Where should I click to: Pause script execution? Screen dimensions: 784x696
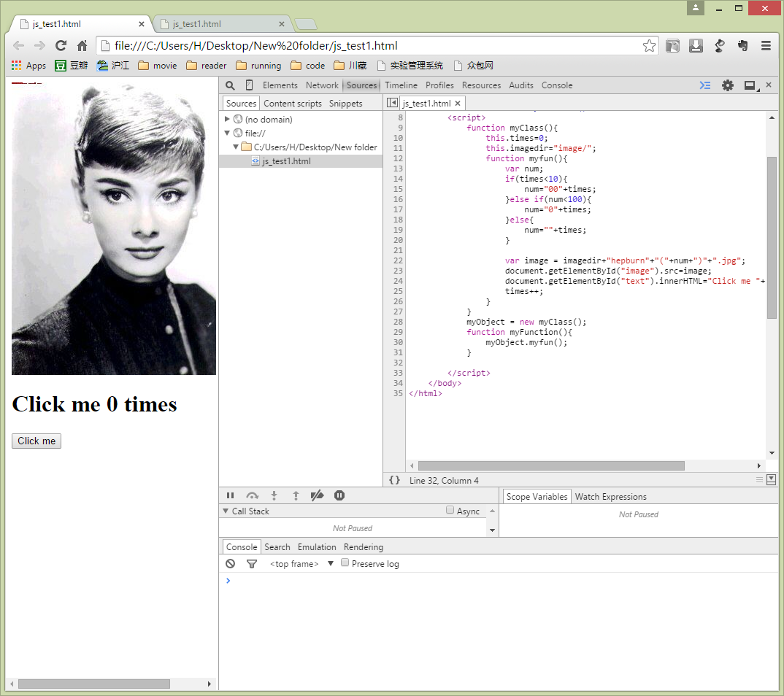tap(230, 495)
